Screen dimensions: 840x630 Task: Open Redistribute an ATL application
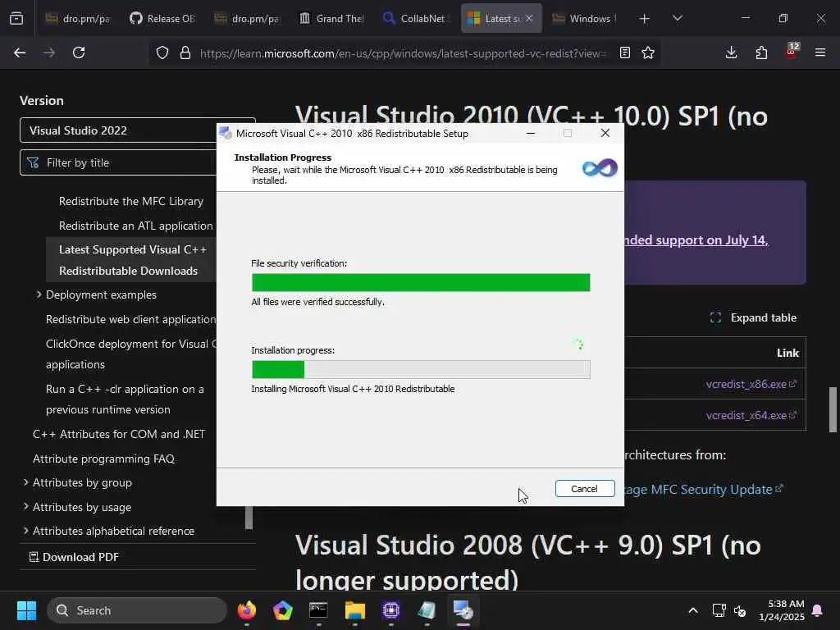click(x=136, y=226)
